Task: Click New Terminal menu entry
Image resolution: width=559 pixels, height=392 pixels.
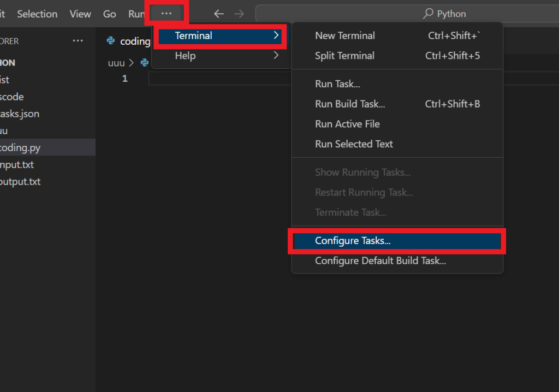Action: pos(344,35)
